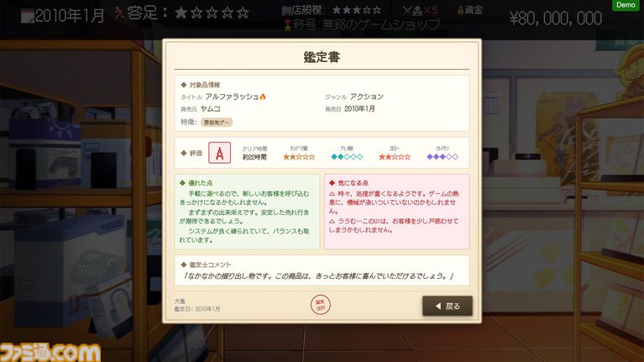Click the A grade evaluation badge
The image size is (644, 362).
click(x=220, y=153)
